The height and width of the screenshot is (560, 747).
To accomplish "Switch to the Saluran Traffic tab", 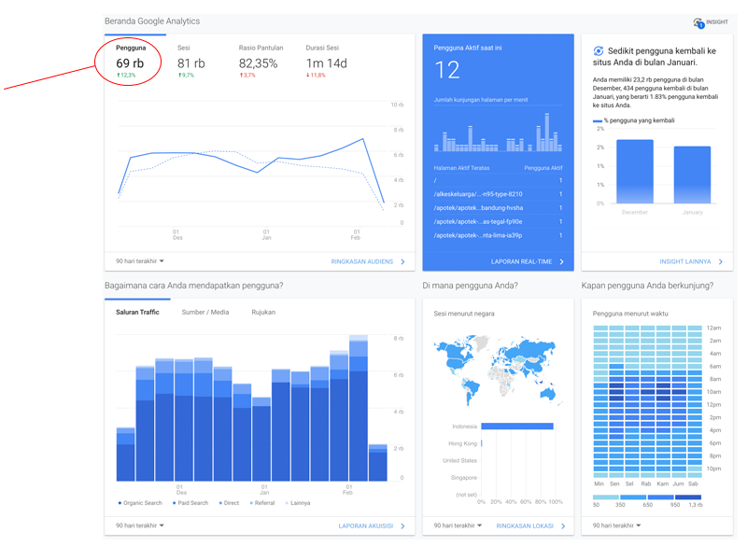I will 137,313.
